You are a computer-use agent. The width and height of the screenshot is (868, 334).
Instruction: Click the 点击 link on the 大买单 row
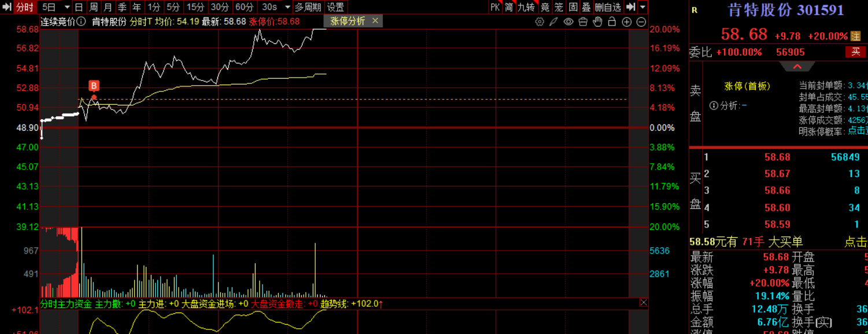pos(856,242)
